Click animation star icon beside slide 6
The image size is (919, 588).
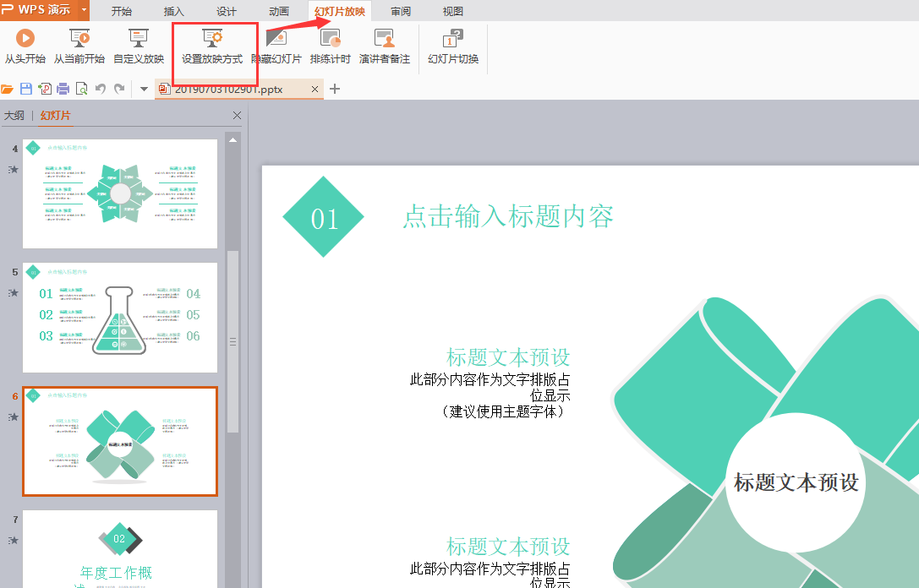coord(13,417)
